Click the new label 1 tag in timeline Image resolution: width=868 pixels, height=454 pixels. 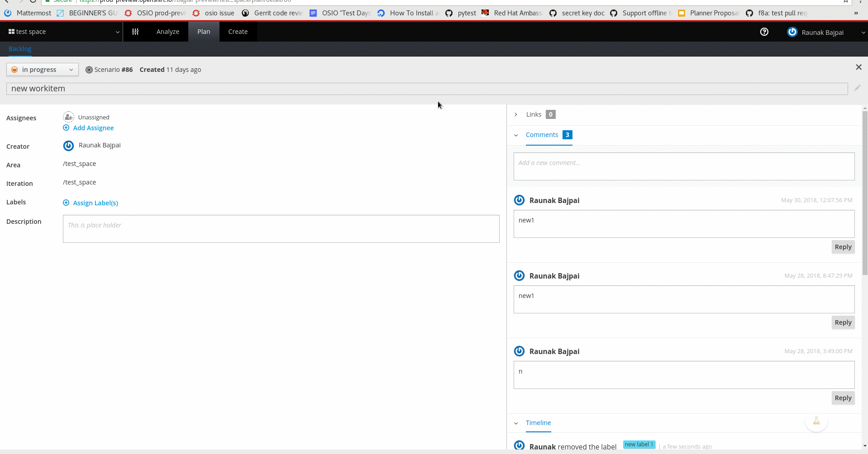639,445
